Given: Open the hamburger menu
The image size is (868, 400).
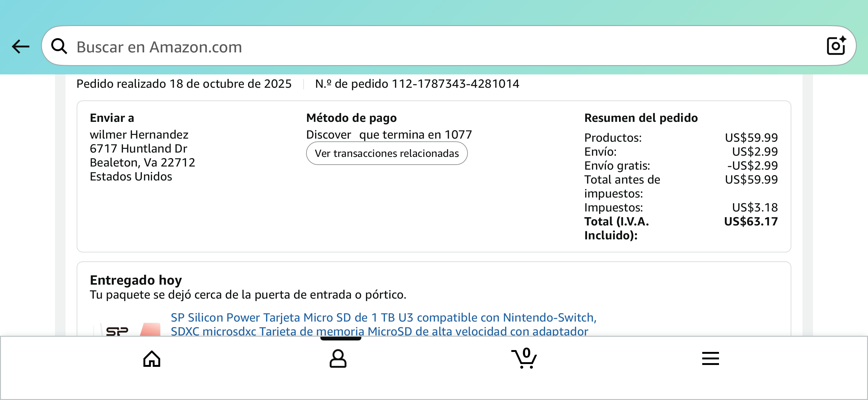Looking at the screenshot, I should click(710, 358).
